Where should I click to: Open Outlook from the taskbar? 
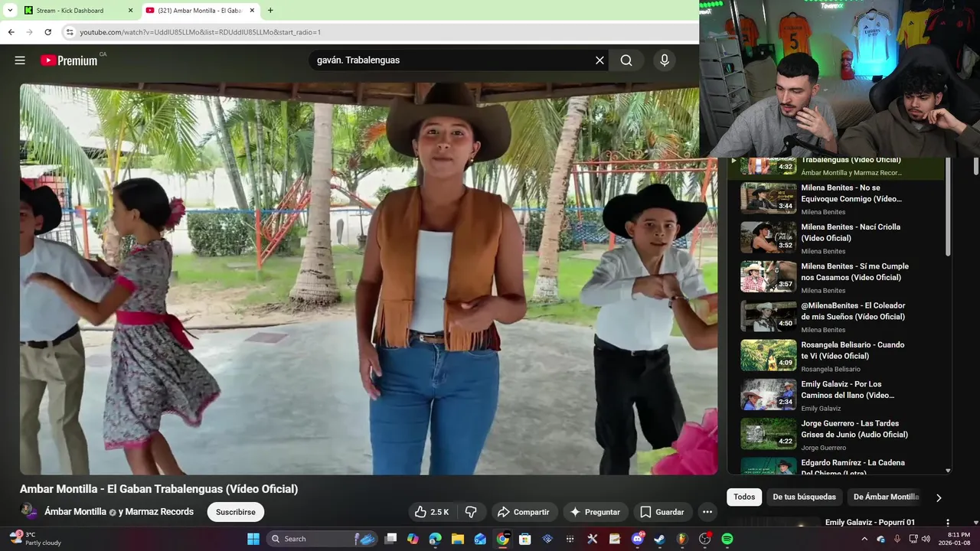480,539
